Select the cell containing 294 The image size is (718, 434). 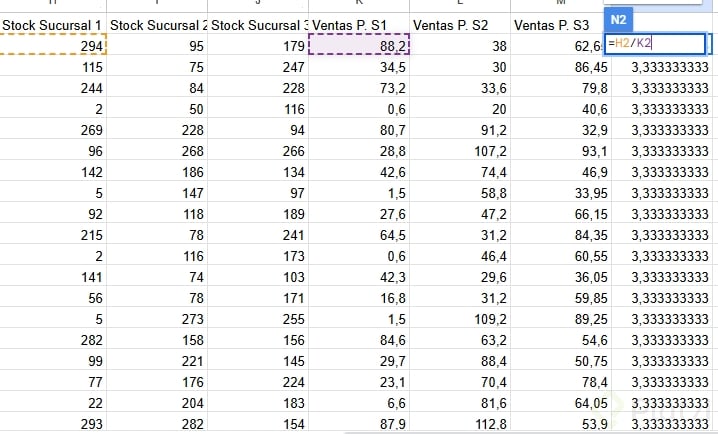click(53, 45)
